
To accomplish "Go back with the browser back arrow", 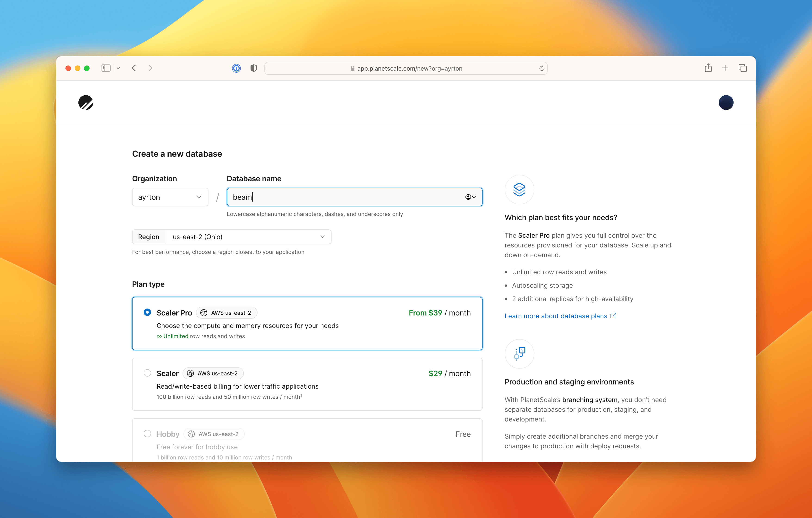I will (134, 68).
